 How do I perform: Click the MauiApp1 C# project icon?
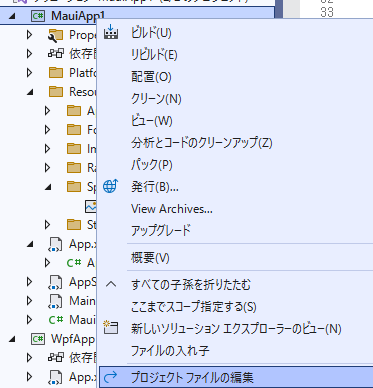pyautogui.click(x=38, y=16)
